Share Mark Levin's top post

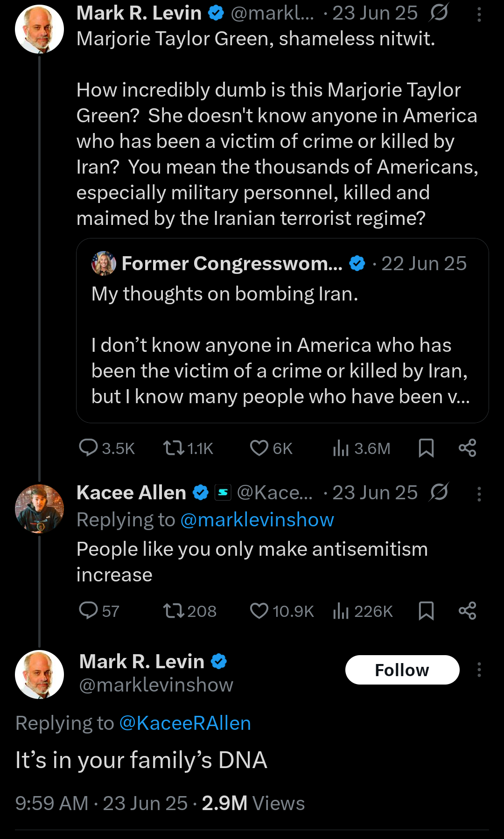click(467, 447)
